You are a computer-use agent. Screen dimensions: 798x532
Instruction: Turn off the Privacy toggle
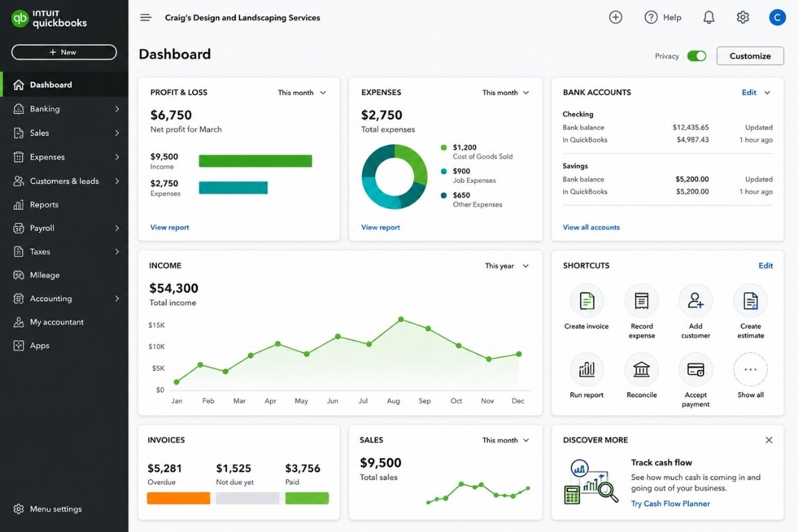(x=697, y=56)
